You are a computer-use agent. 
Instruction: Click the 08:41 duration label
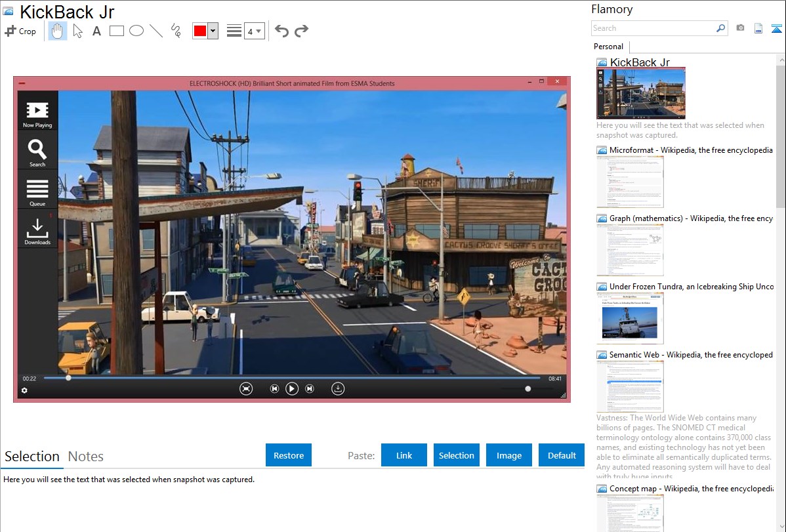[555, 379]
